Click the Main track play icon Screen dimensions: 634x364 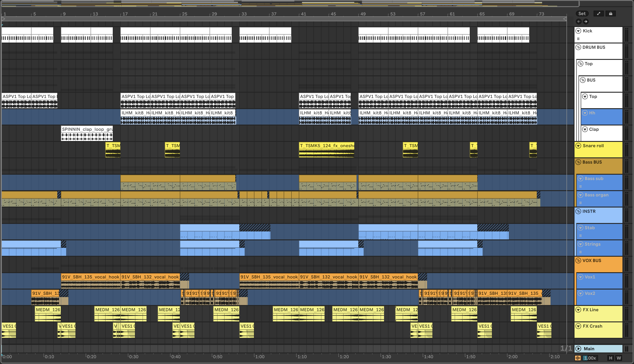point(579,349)
